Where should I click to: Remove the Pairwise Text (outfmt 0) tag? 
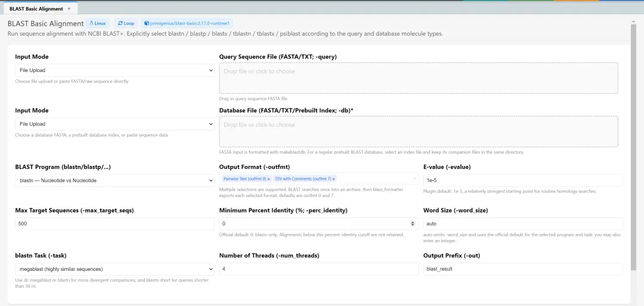268,179
